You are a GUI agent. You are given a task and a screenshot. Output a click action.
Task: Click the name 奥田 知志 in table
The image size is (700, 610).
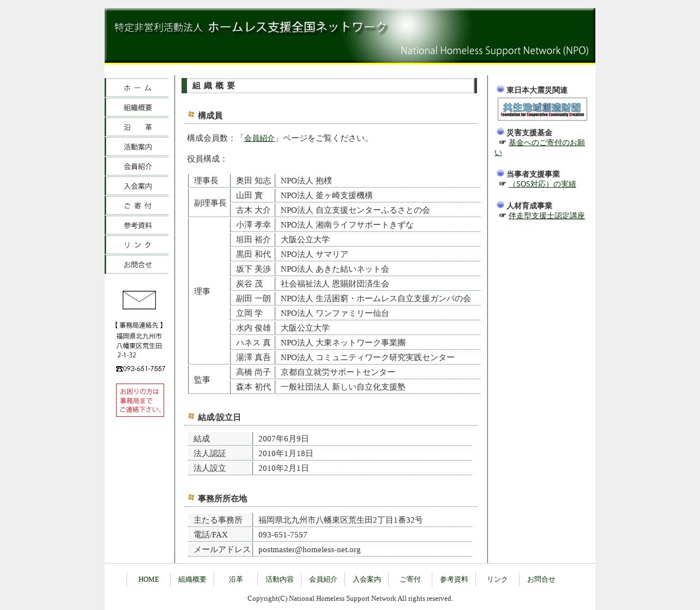click(254, 181)
